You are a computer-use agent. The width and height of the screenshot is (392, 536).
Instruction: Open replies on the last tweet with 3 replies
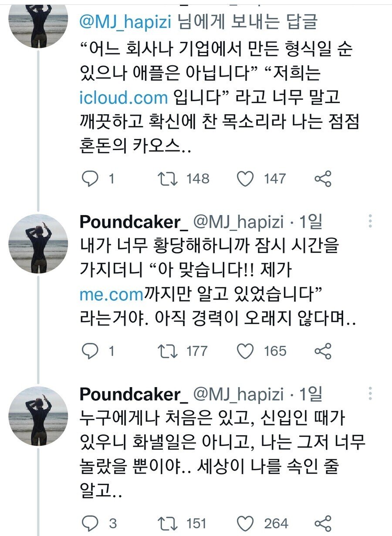click(x=90, y=523)
